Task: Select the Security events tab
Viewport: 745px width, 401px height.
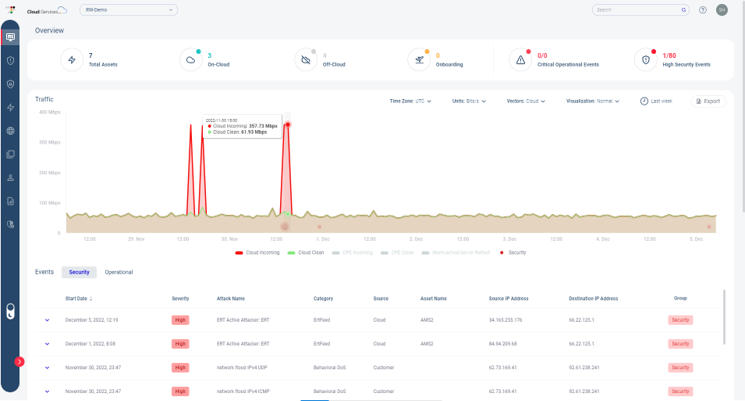Action: 79,272
